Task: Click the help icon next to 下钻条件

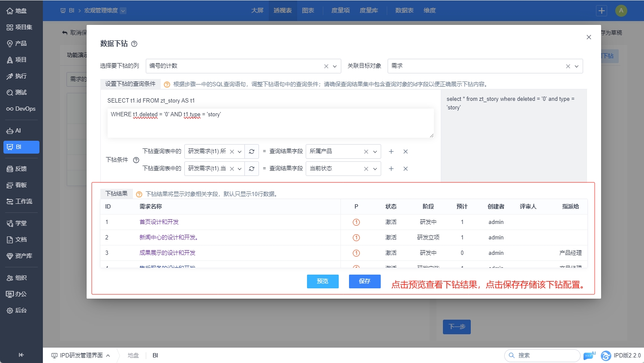Action: click(136, 160)
